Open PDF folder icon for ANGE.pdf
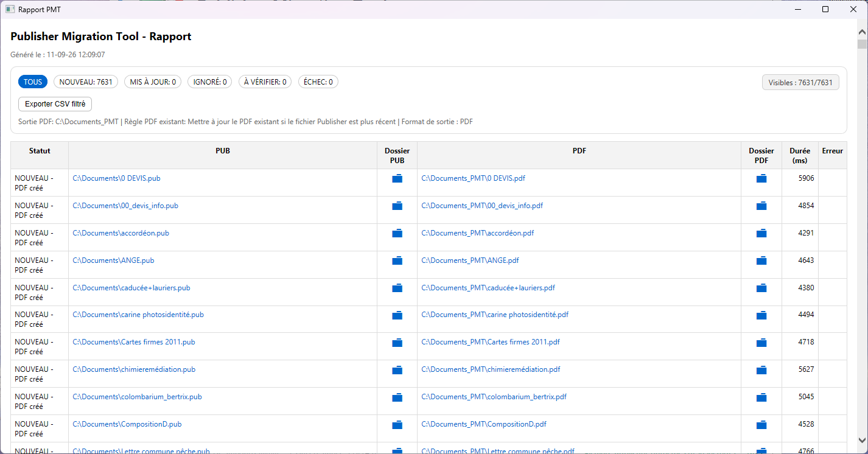Image resolution: width=868 pixels, height=454 pixels. click(761, 260)
